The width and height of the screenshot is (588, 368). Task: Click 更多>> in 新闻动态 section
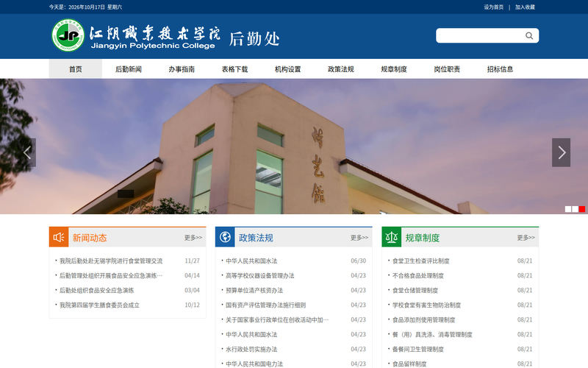193,238
